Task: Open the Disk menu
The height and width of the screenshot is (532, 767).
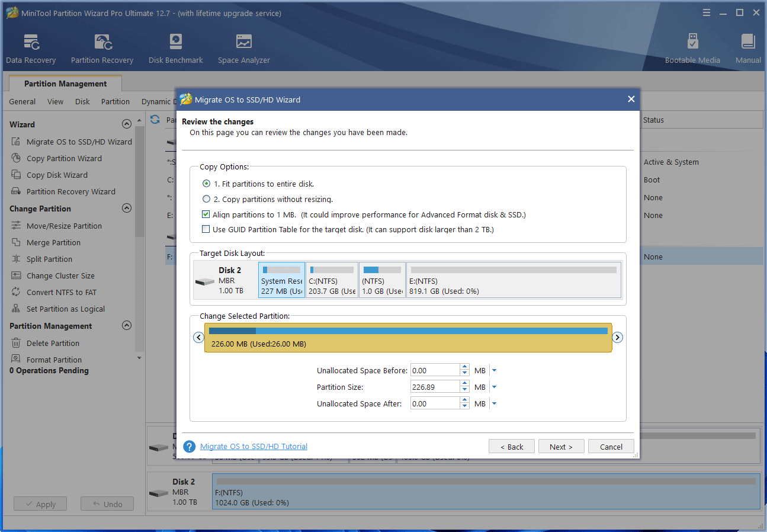Action: click(82, 101)
